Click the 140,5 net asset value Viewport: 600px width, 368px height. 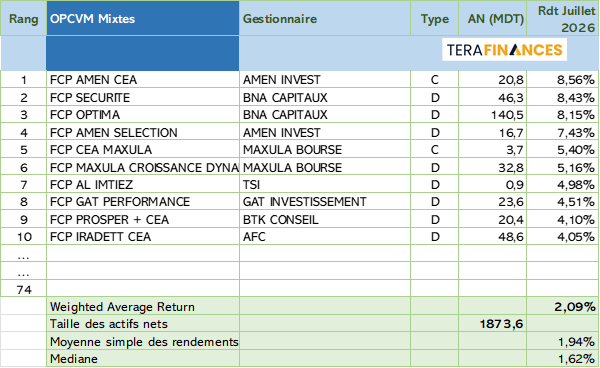[x=507, y=115]
